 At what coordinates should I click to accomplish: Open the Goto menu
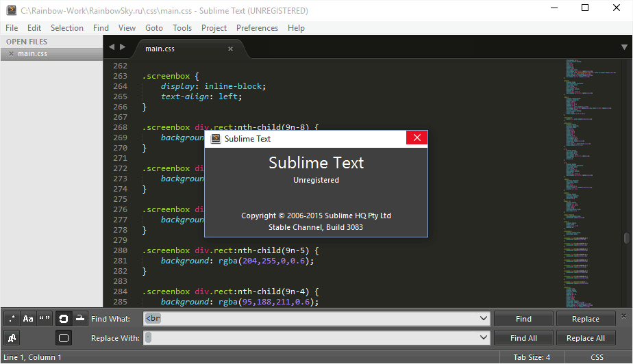pos(154,28)
